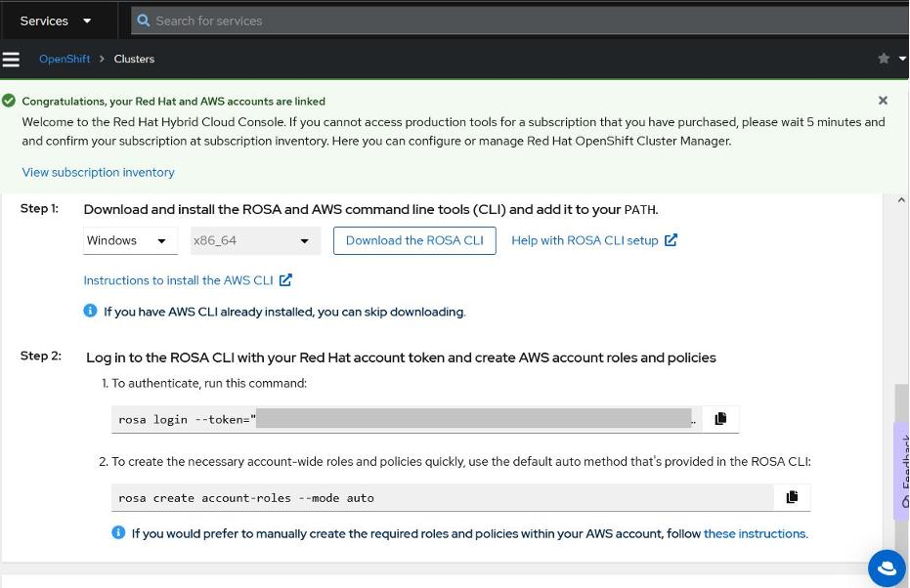910x588 pixels.
Task: Click the external link icon beside AWS CLI instructions
Action: click(284, 279)
